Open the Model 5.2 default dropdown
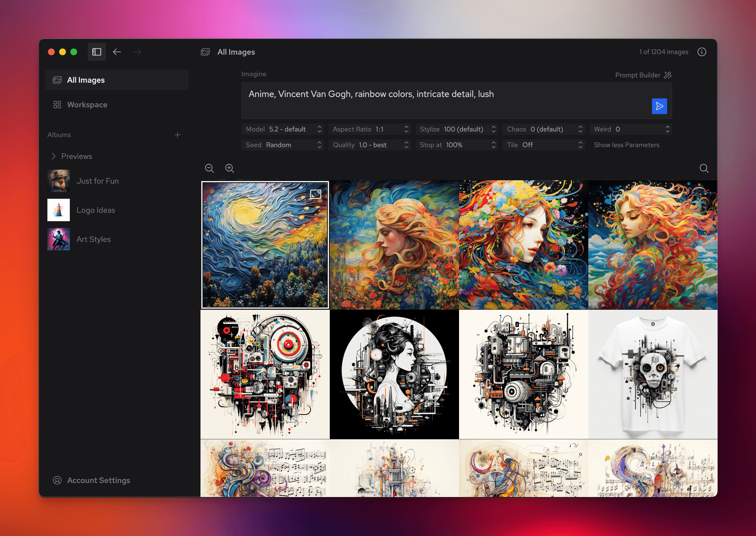 282,129
